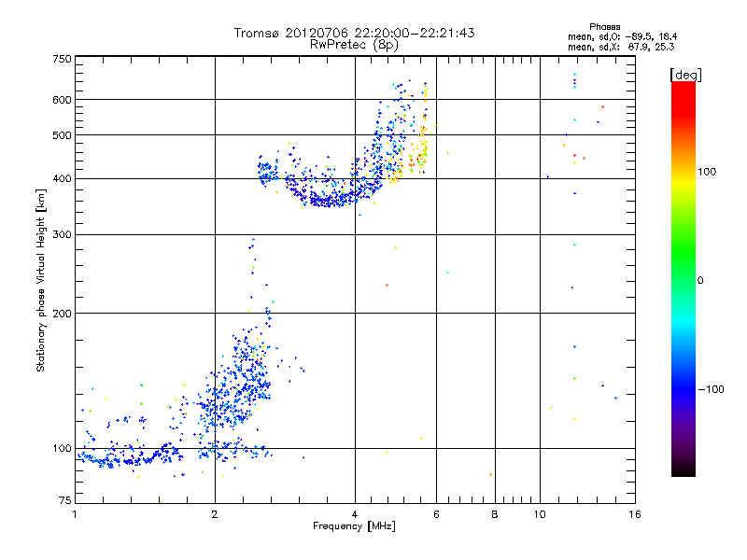747x560 pixels.
Task: Click the subtitle 'RwPretec (8p)'
Action: (x=354, y=45)
